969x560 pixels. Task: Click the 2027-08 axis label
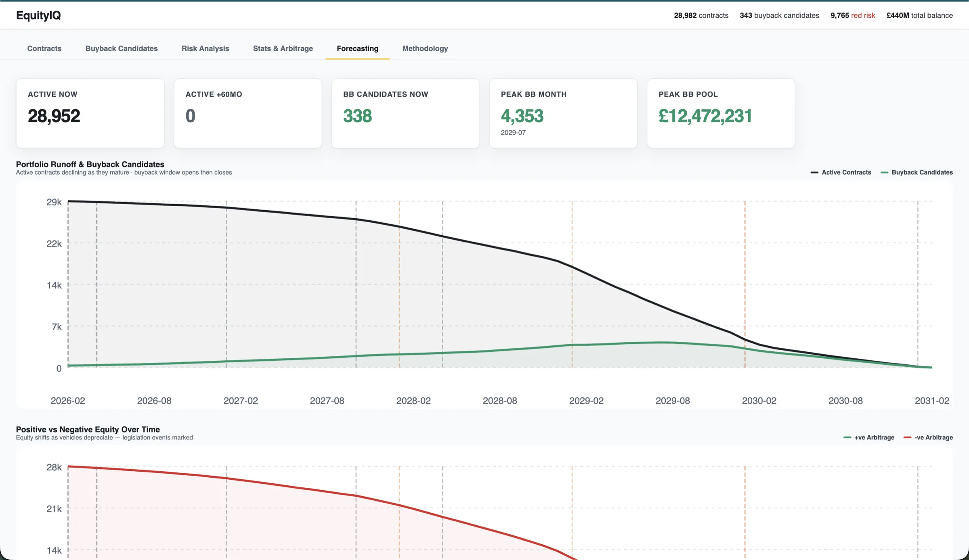327,401
